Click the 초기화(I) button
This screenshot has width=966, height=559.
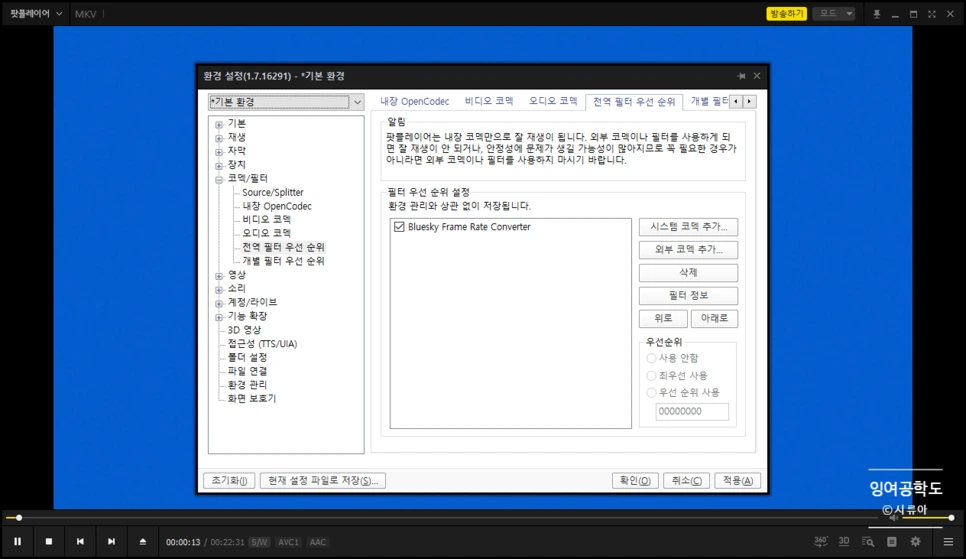229,481
